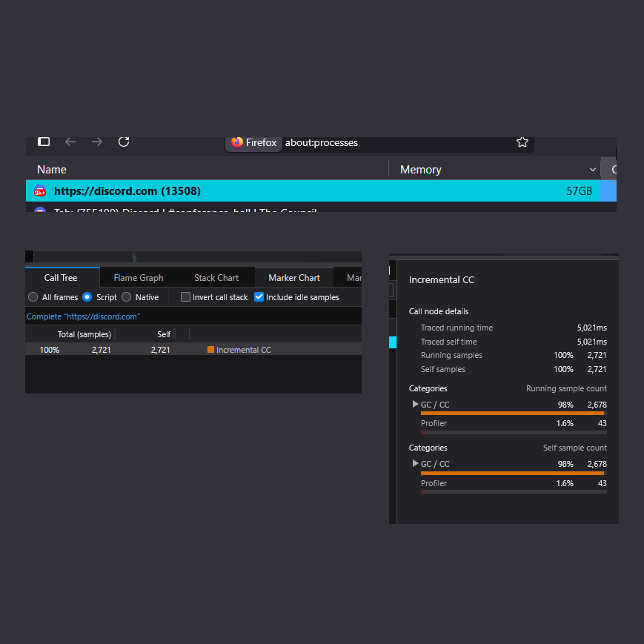The height and width of the screenshot is (644, 644).
Task: Select the Native radio button
Action: (127, 297)
